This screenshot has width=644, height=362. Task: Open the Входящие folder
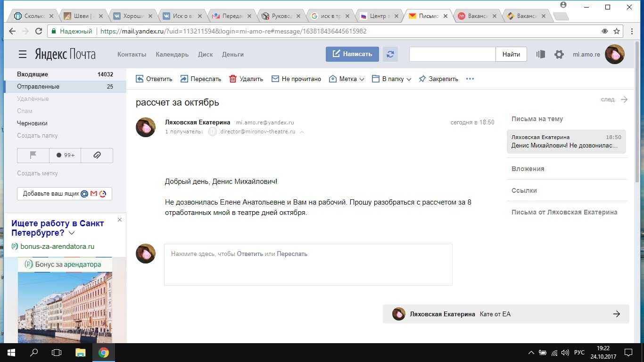pos(33,74)
